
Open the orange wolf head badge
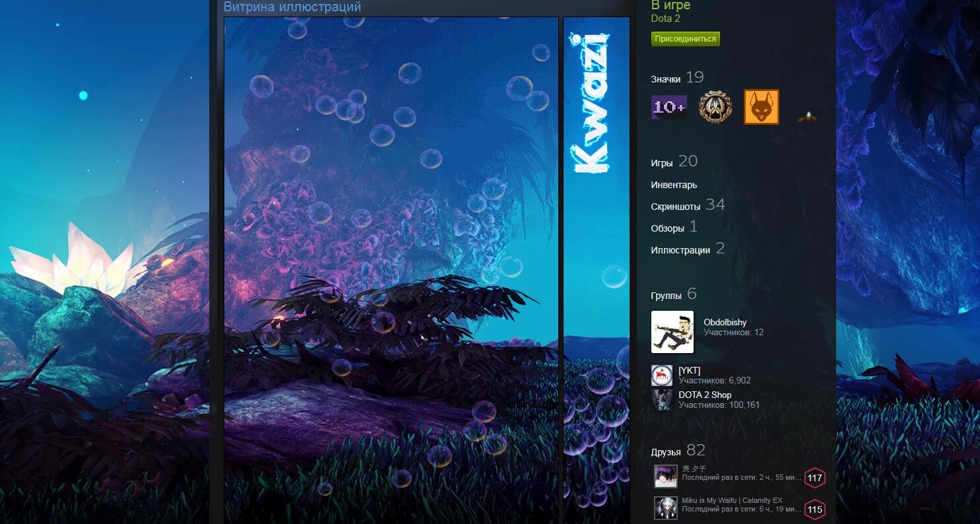click(x=762, y=107)
